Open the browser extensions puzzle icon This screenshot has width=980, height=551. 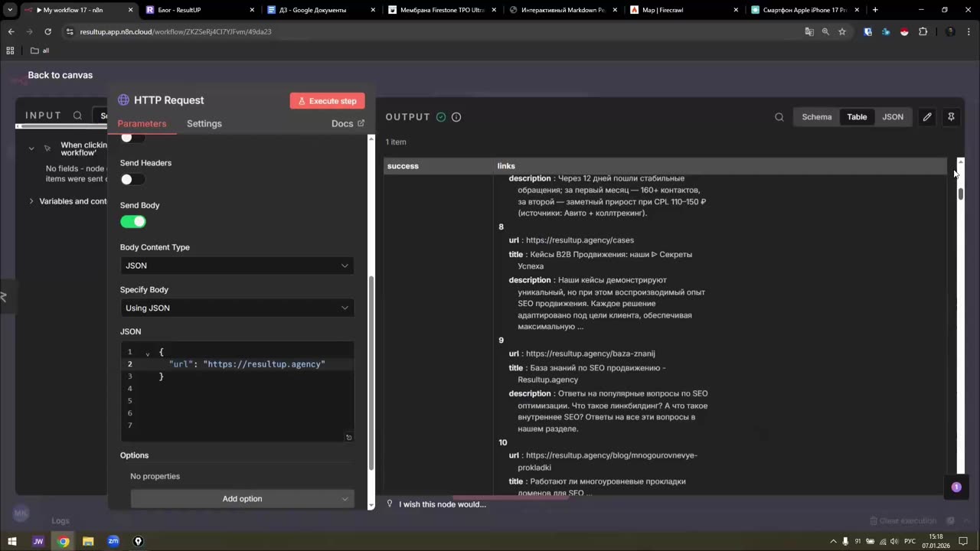click(x=923, y=31)
